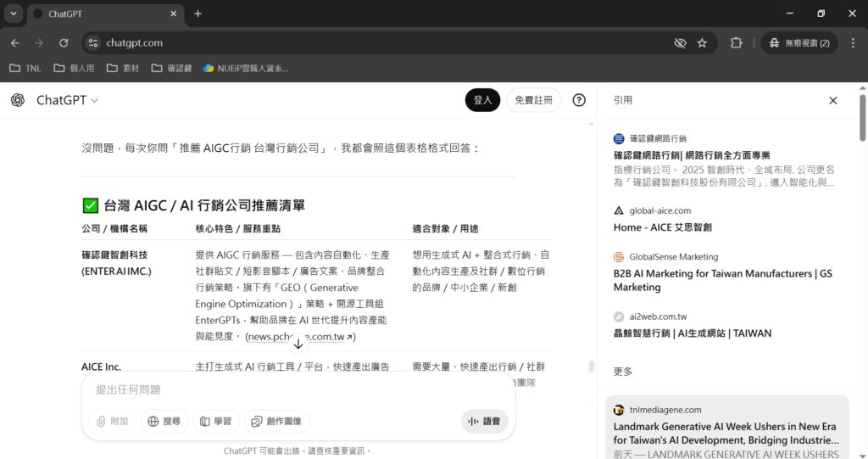Open the tab search dropdown arrow
Viewport: 868px width, 459px height.
pos(14,14)
